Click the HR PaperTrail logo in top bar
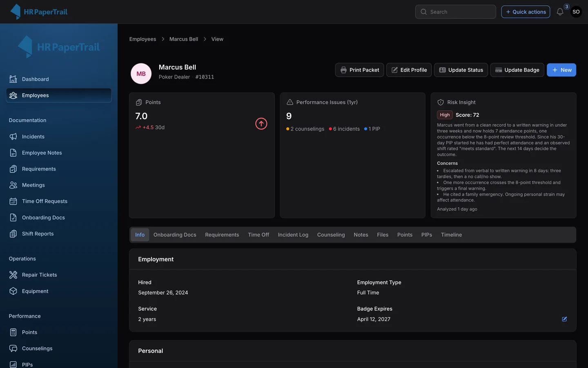This screenshot has width=588, height=368. (x=39, y=12)
